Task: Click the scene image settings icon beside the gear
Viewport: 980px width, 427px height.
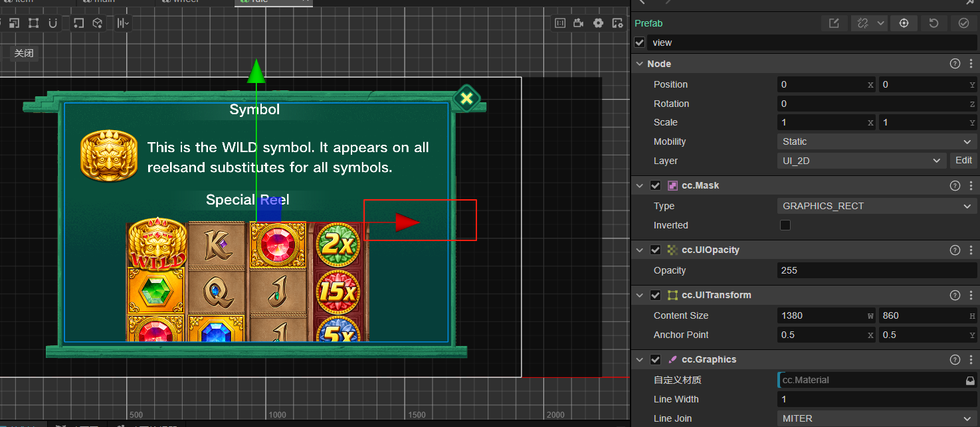Action: coord(617,23)
